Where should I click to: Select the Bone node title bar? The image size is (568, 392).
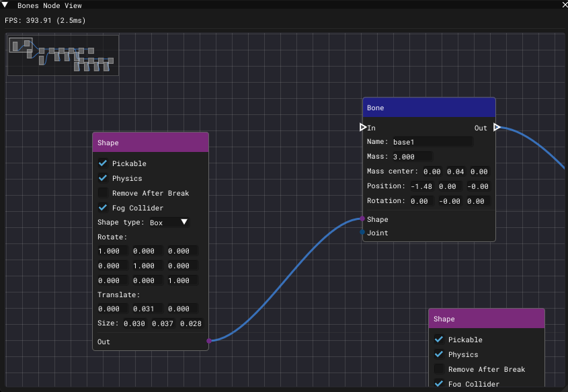pyautogui.click(x=429, y=108)
